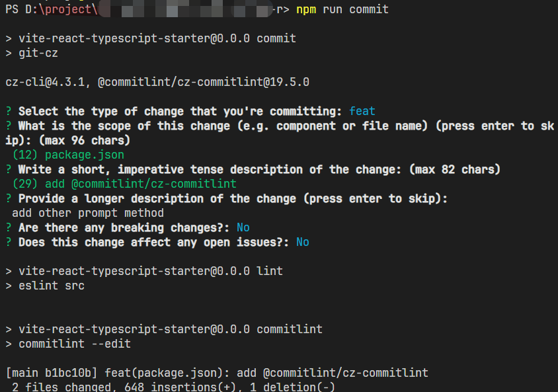Click the question mark before 'Provide a longer'
The width and height of the screenshot is (558, 392).
(9, 198)
